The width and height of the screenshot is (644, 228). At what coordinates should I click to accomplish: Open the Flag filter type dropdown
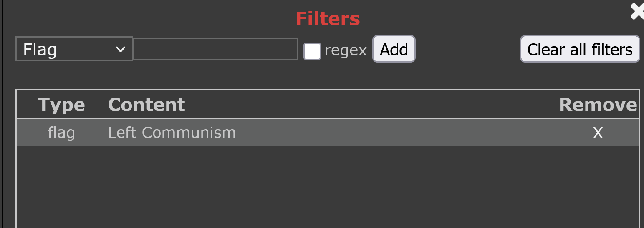[74, 49]
